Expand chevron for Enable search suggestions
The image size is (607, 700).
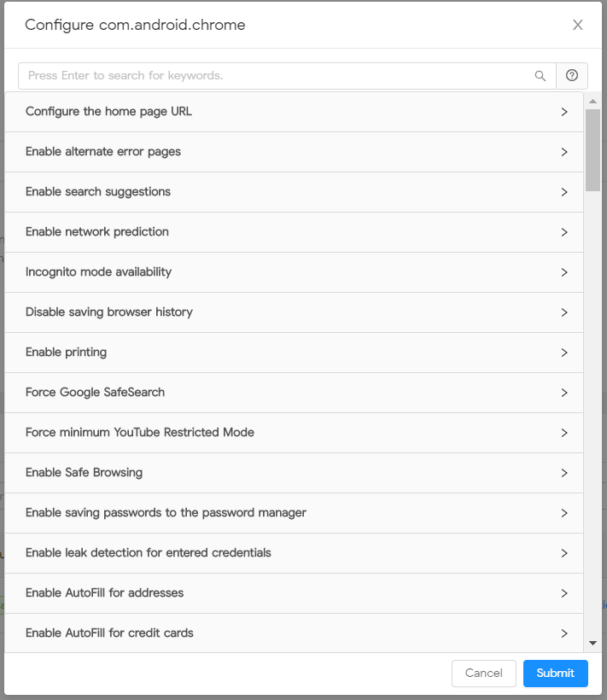(x=564, y=192)
